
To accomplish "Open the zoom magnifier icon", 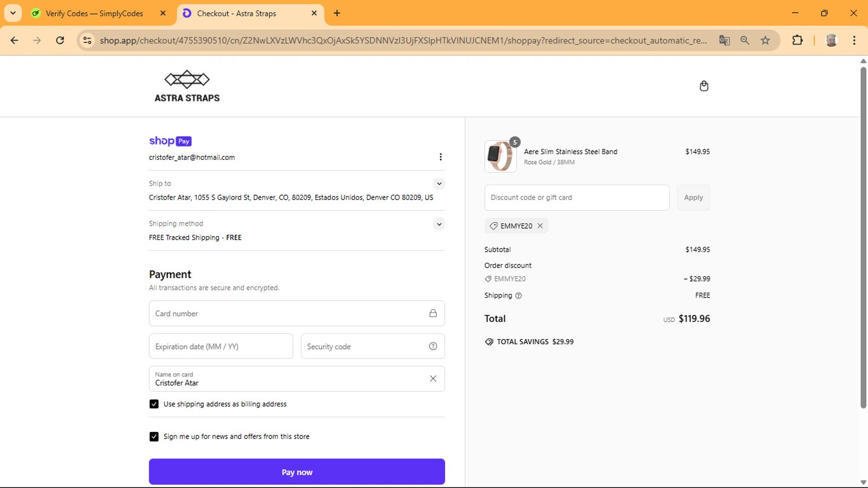I will coord(745,40).
